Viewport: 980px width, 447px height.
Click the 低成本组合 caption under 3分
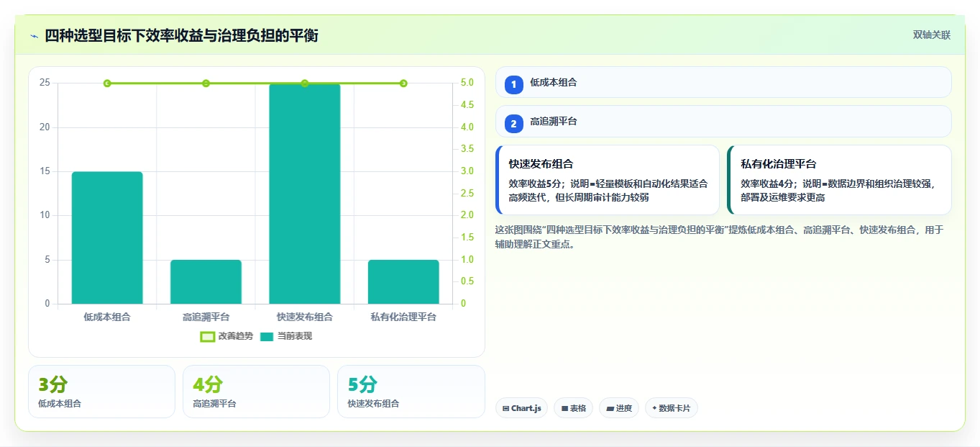[60, 404]
